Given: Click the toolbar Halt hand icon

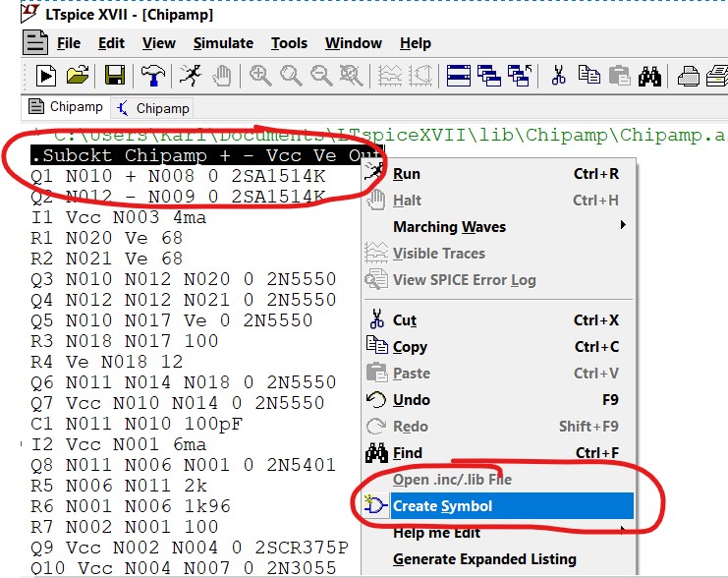Looking at the screenshot, I should (x=222, y=76).
